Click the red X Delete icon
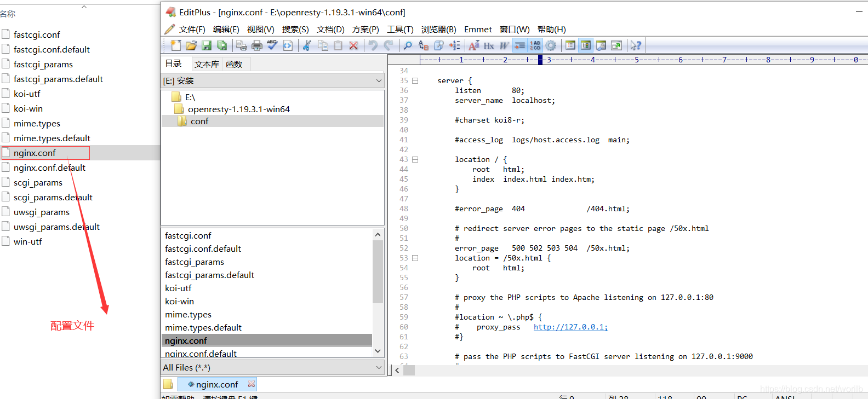Viewport: 868px width, 399px height. point(353,45)
